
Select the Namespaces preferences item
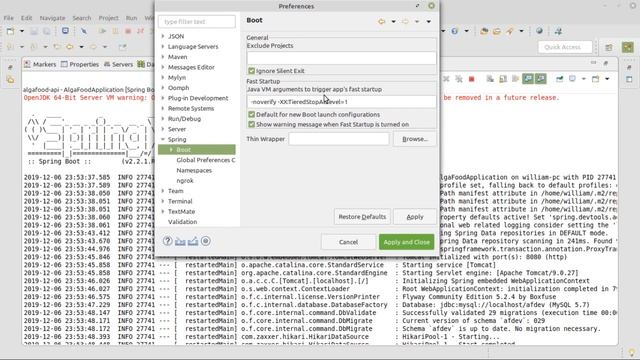pos(194,170)
